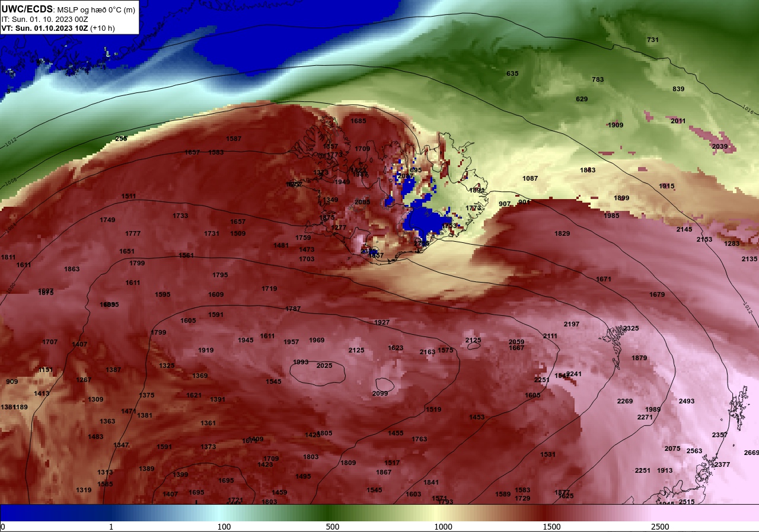Click the map value 635
The width and height of the screenshot is (759, 532).
pos(512,73)
